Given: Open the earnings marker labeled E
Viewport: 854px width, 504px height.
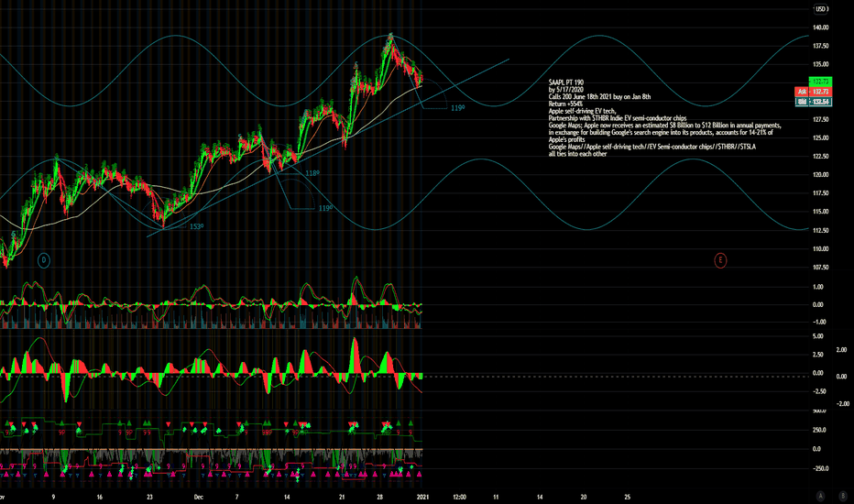Looking at the screenshot, I should pyautogui.click(x=720, y=260).
